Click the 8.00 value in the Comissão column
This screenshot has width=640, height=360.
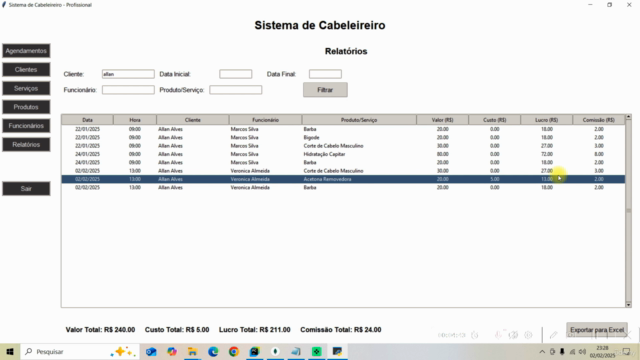coord(599,154)
